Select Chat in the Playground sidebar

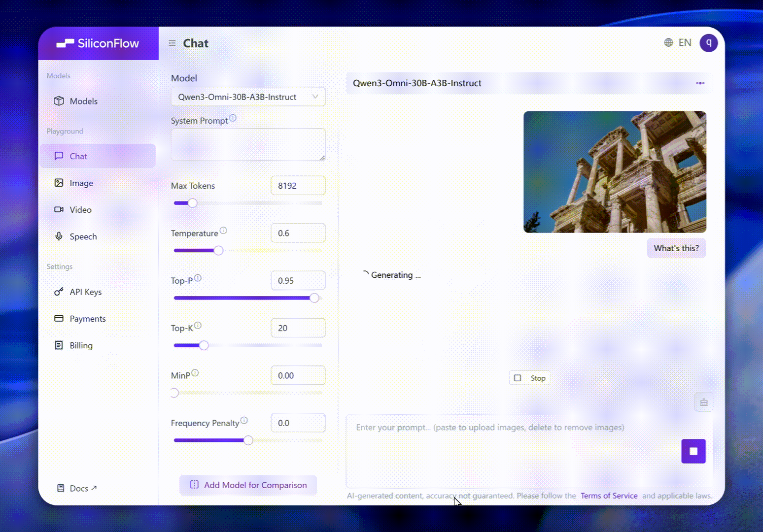[x=98, y=156]
